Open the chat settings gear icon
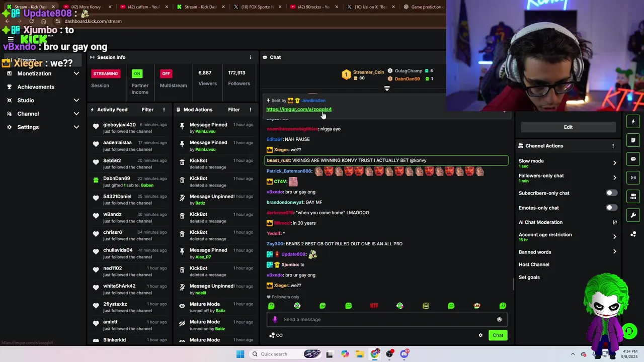This screenshot has width=644, height=362. pos(480,335)
